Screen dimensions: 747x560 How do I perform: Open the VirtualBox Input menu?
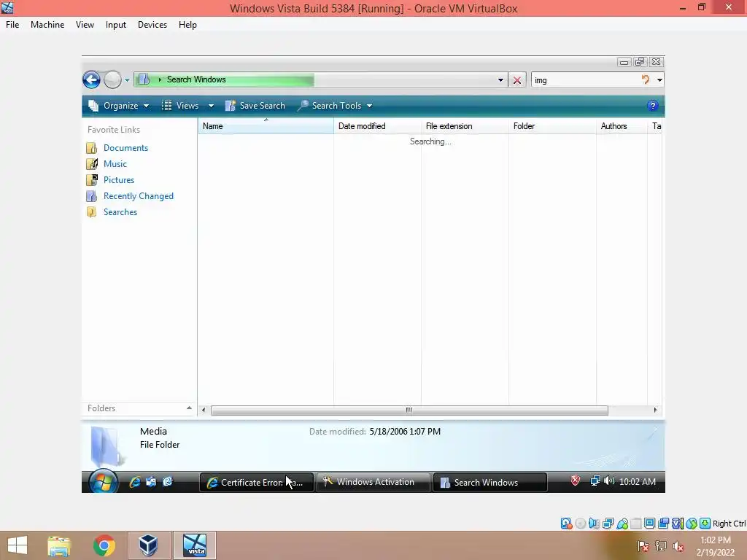[x=116, y=25]
